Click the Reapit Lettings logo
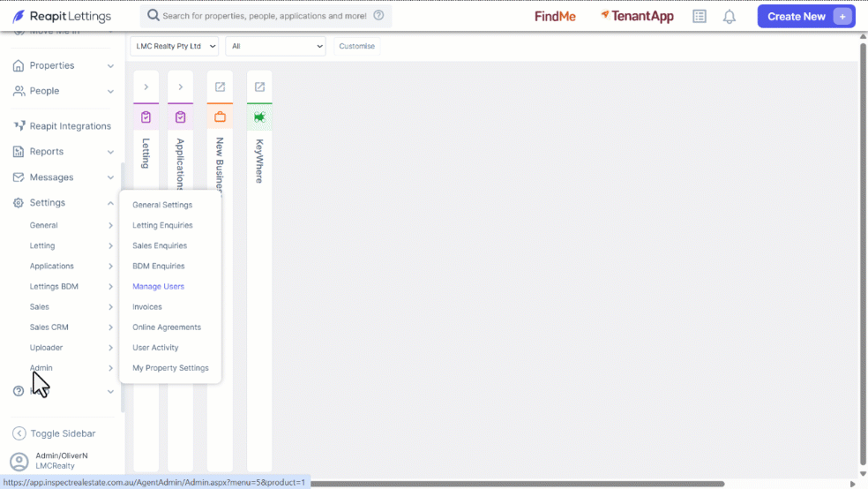 tap(62, 16)
